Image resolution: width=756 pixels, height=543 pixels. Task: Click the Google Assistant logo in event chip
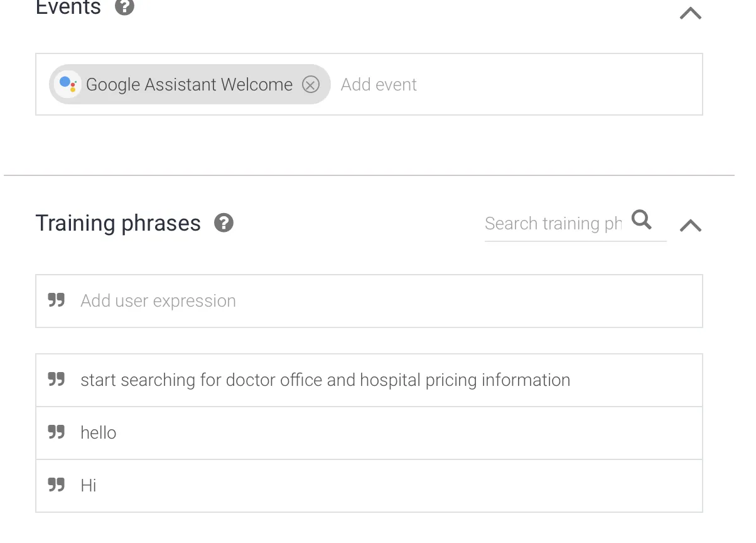pos(68,84)
